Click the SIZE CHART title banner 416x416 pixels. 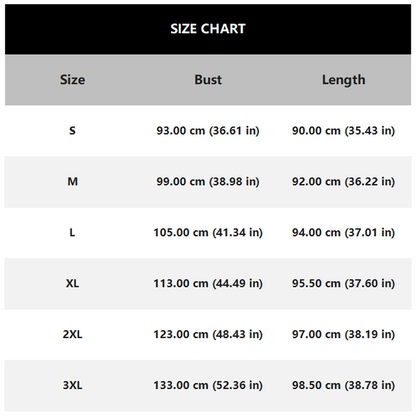point(208,29)
